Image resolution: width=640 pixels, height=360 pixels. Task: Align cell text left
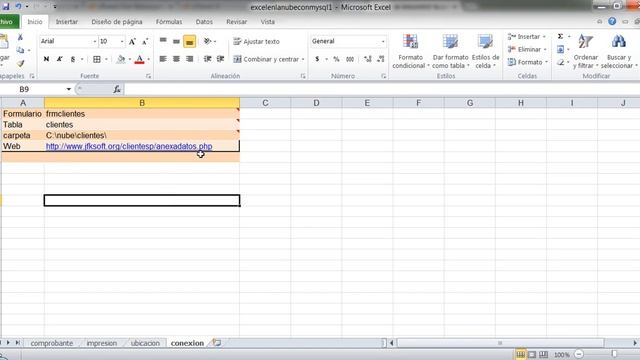[x=163, y=59]
